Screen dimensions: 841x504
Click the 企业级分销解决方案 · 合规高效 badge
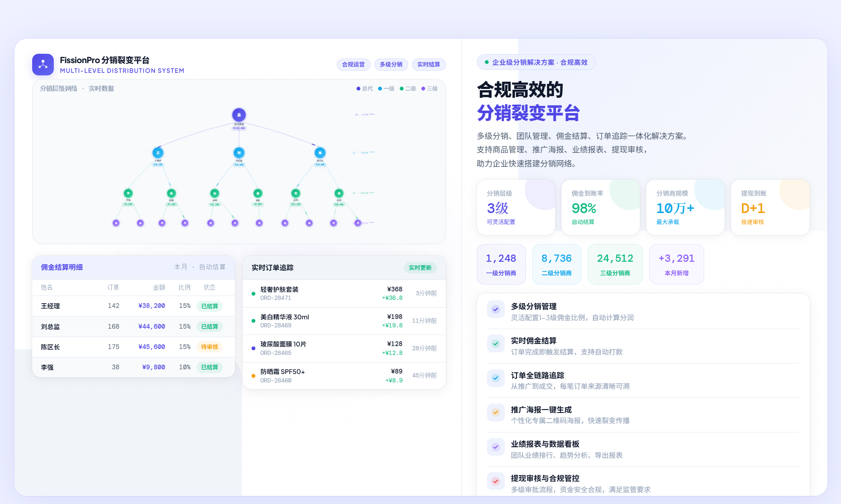(536, 62)
